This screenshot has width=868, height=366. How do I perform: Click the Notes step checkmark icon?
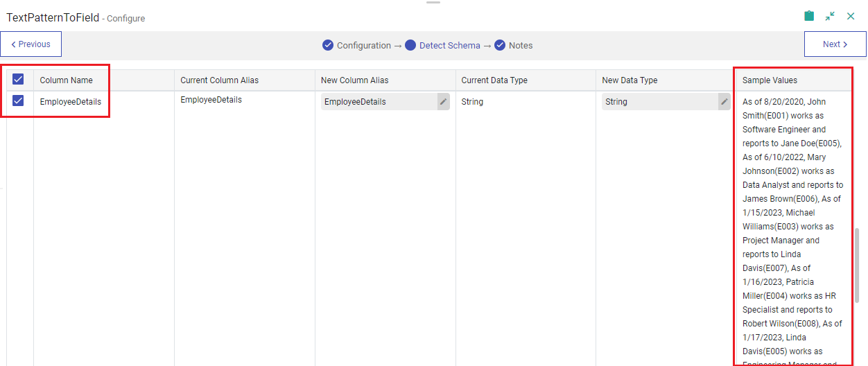pyautogui.click(x=500, y=45)
